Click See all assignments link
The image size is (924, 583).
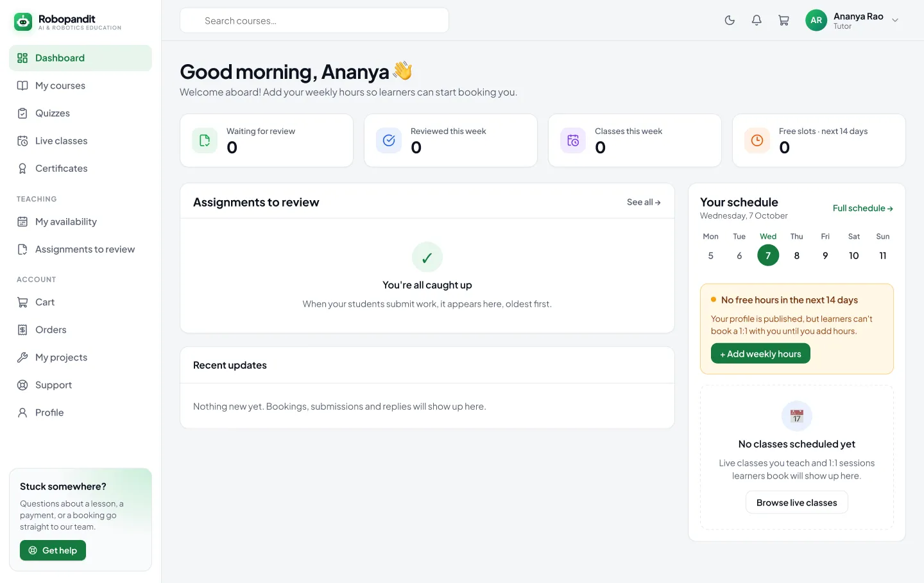tap(644, 202)
